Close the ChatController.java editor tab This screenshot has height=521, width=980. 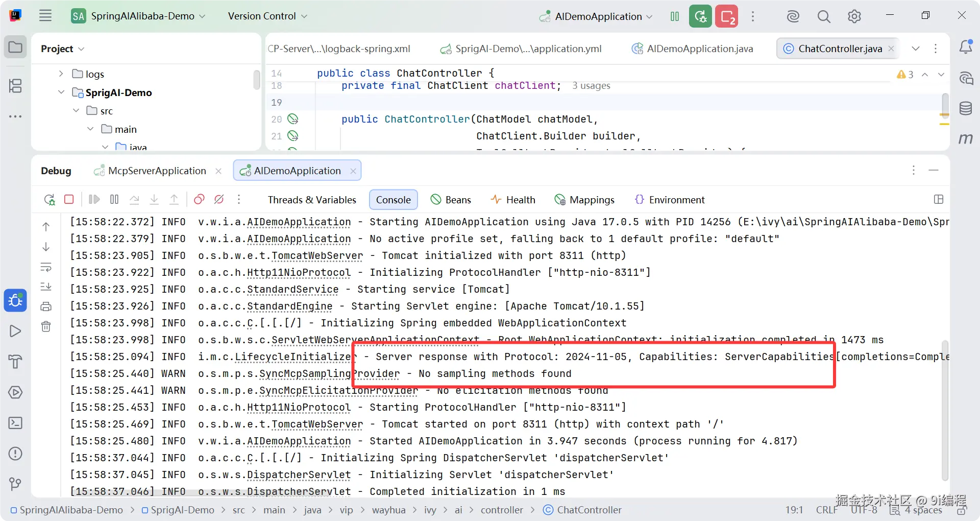891,49
